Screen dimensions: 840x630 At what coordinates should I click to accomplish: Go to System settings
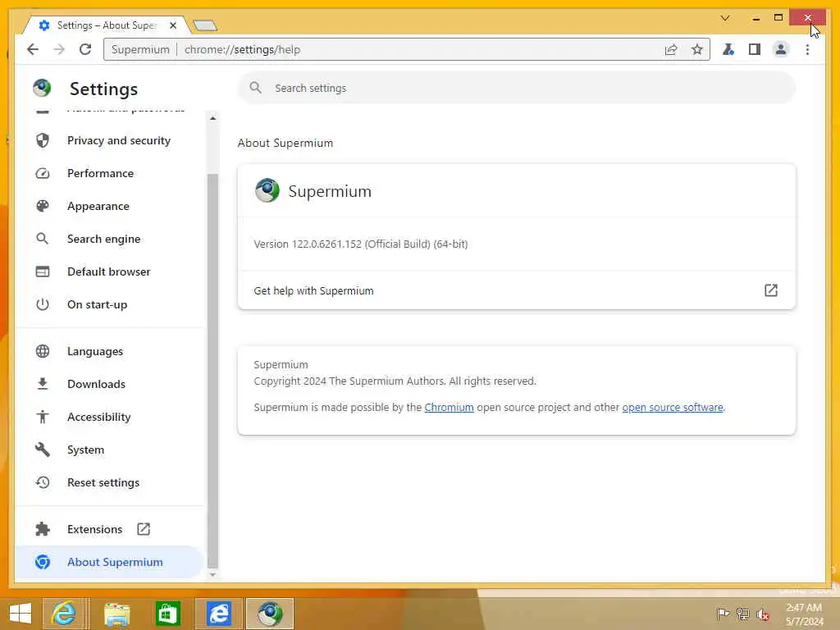point(109,450)
